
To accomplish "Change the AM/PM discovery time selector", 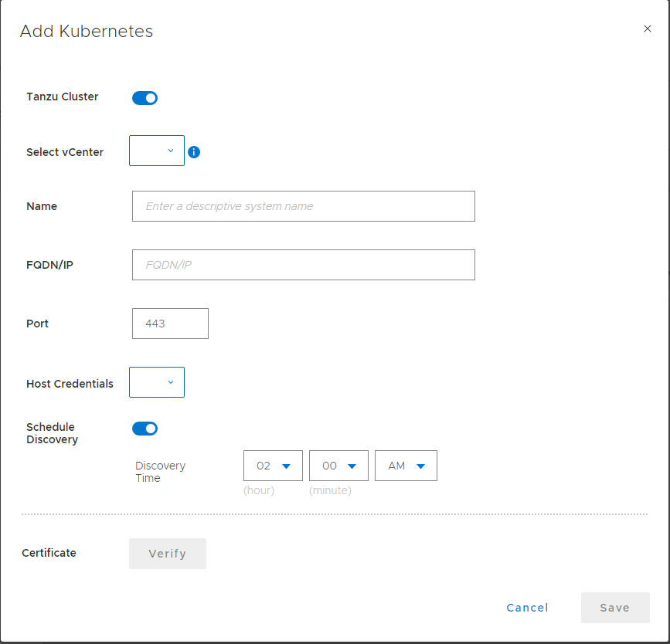I will pos(406,466).
